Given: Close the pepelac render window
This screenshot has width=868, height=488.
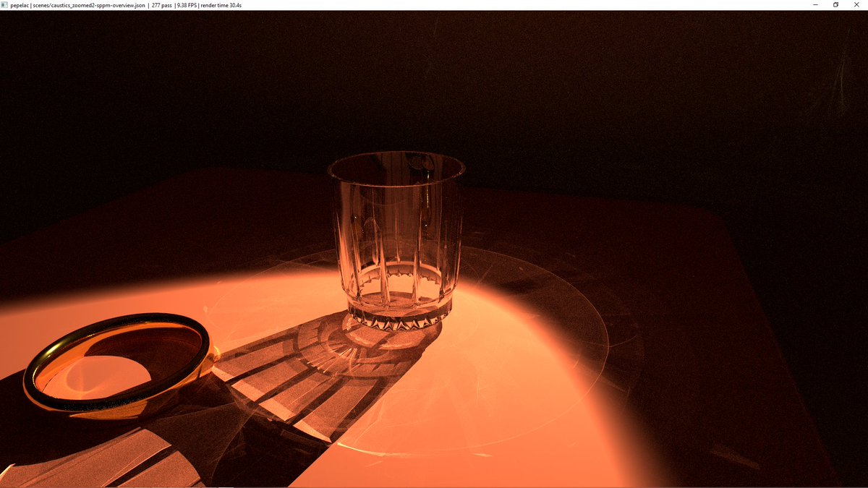Looking at the screenshot, I should (x=855, y=4).
